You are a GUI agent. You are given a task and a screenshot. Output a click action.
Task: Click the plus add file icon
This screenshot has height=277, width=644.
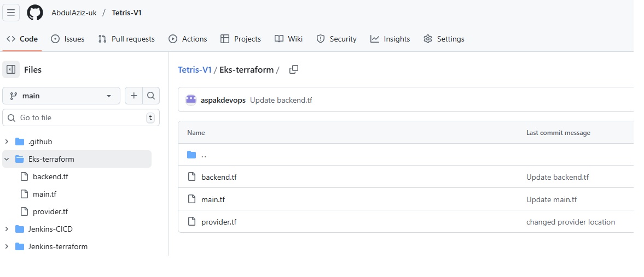pyautogui.click(x=134, y=96)
